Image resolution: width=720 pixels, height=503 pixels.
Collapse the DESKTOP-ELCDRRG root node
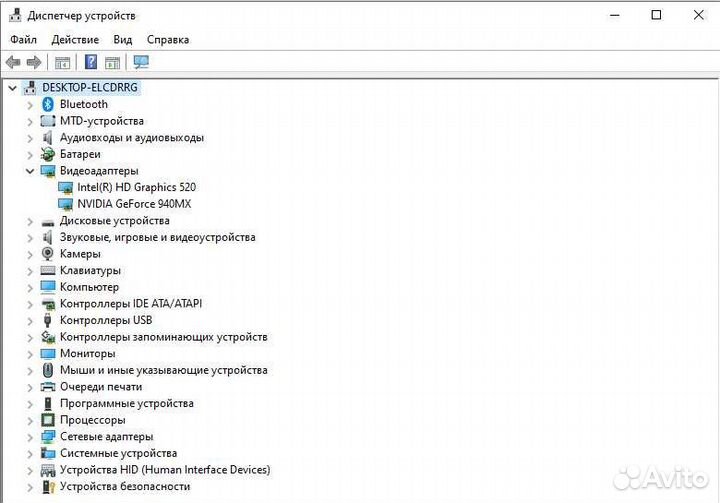(13, 87)
